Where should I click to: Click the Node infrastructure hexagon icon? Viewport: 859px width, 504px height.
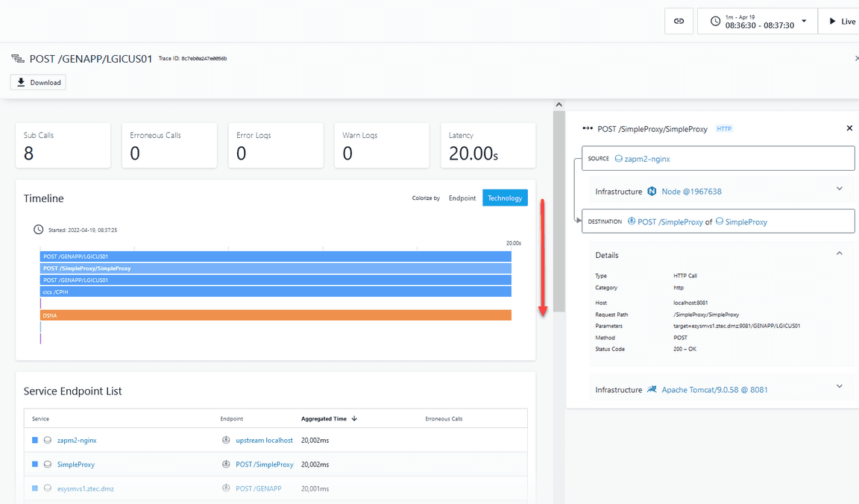click(x=652, y=192)
